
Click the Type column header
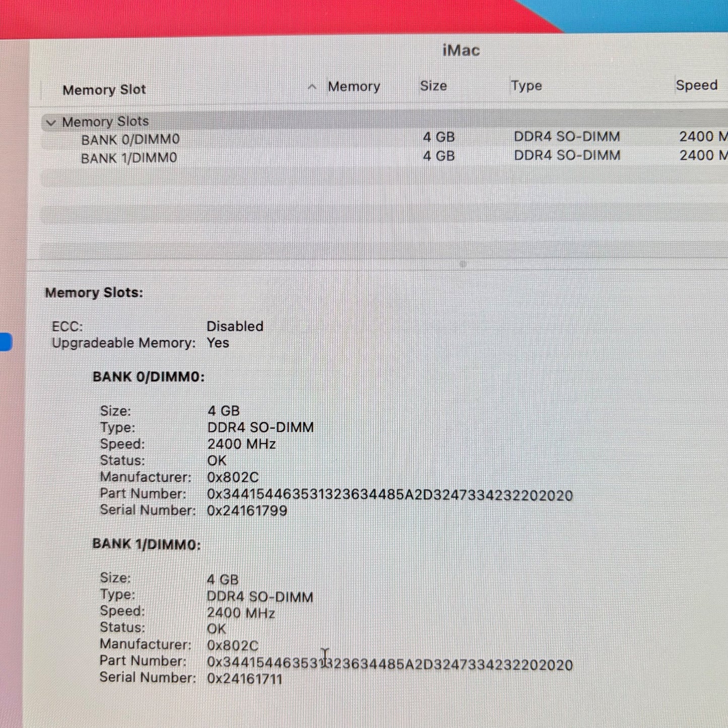pos(526,86)
